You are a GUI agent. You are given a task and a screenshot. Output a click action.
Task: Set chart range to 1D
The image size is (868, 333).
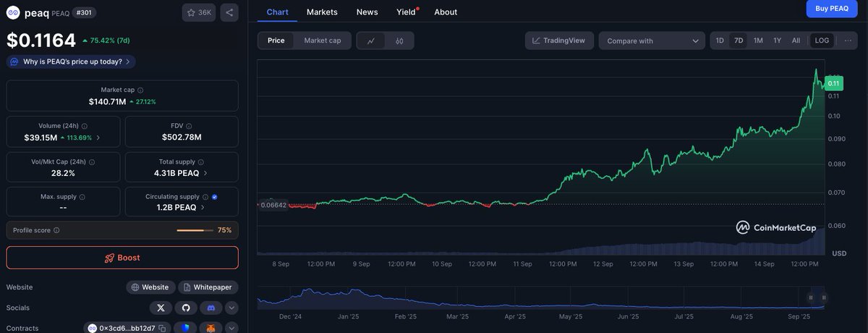(x=720, y=41)
